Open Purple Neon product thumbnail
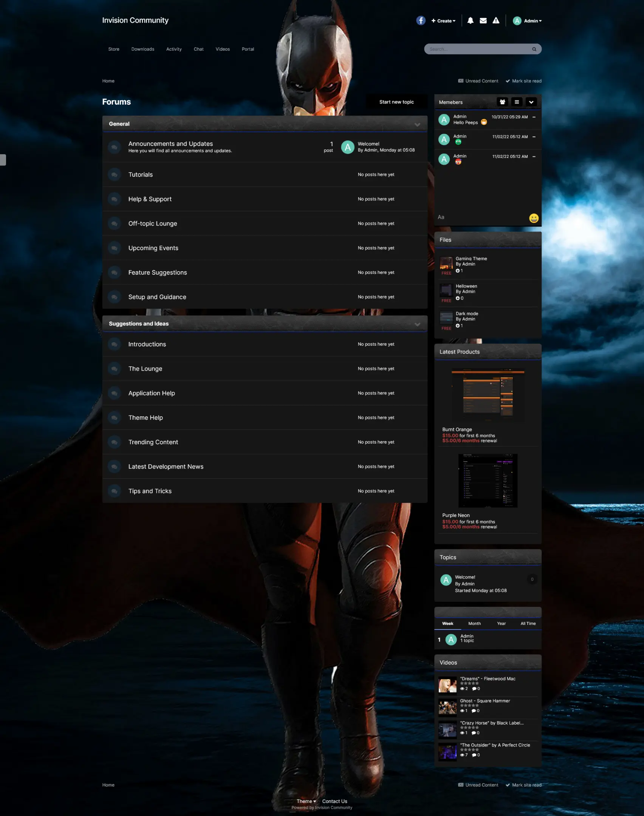The width and height of the screenshot is (644, 816). click(x=488, y=481)
